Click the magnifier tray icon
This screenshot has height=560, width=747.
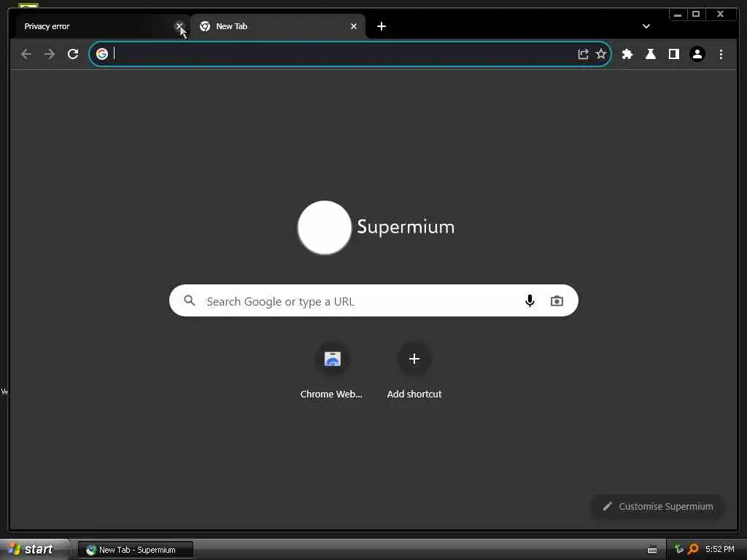pos(693,550)
